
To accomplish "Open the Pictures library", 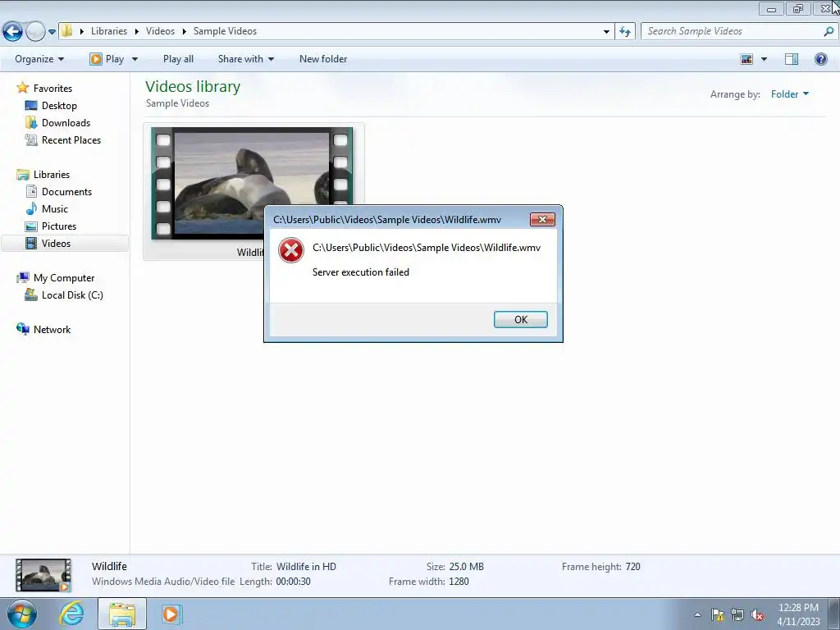I will [59, 226].
